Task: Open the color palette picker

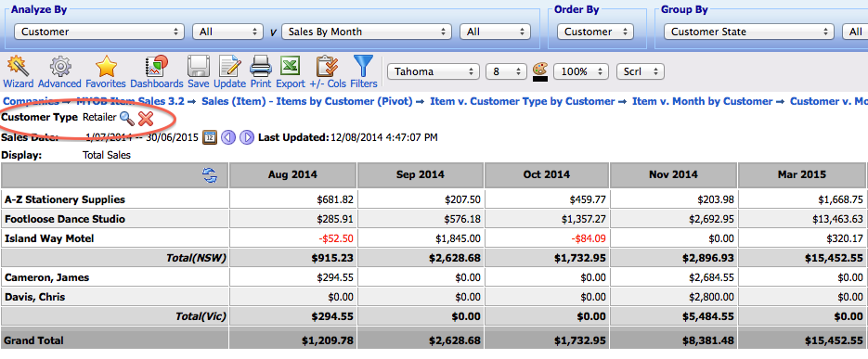Action: pyautogui.click(x=539, y=71)
